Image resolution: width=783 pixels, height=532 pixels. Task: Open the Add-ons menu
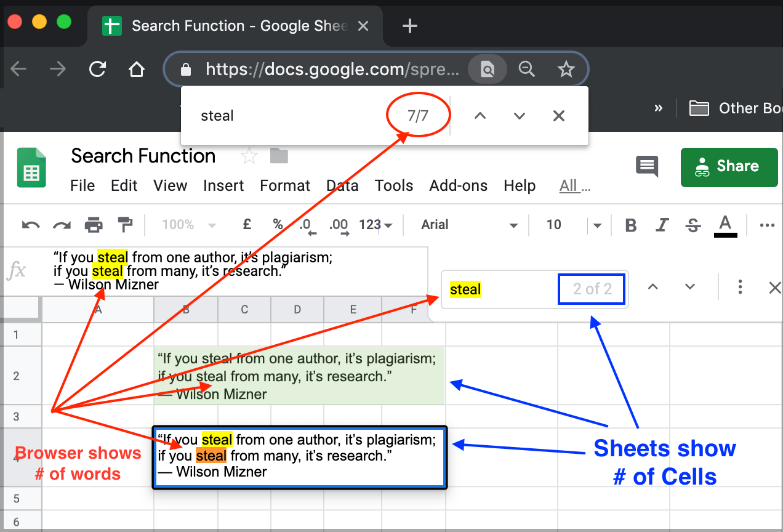458,185
